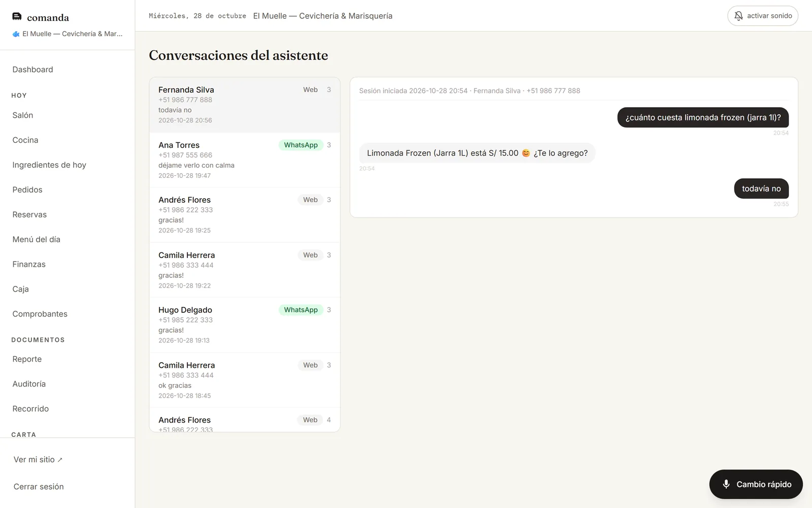The image size is (812, 508).
Task: Click the session header Sesión iniciada text
Action: click(x=469, y=91)
